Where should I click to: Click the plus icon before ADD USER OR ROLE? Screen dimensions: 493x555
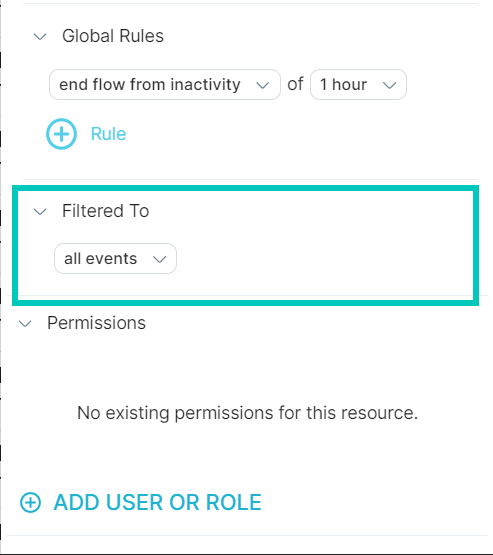(30, 502)
